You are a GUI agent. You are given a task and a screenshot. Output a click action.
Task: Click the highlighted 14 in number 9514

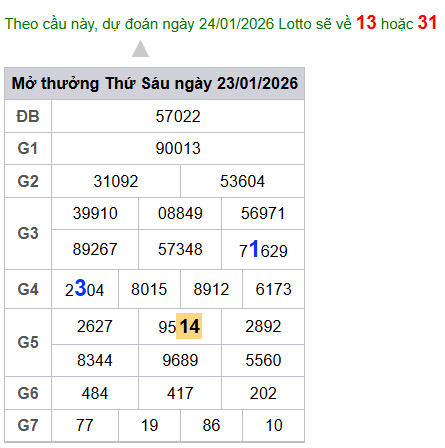coord(189,326)
